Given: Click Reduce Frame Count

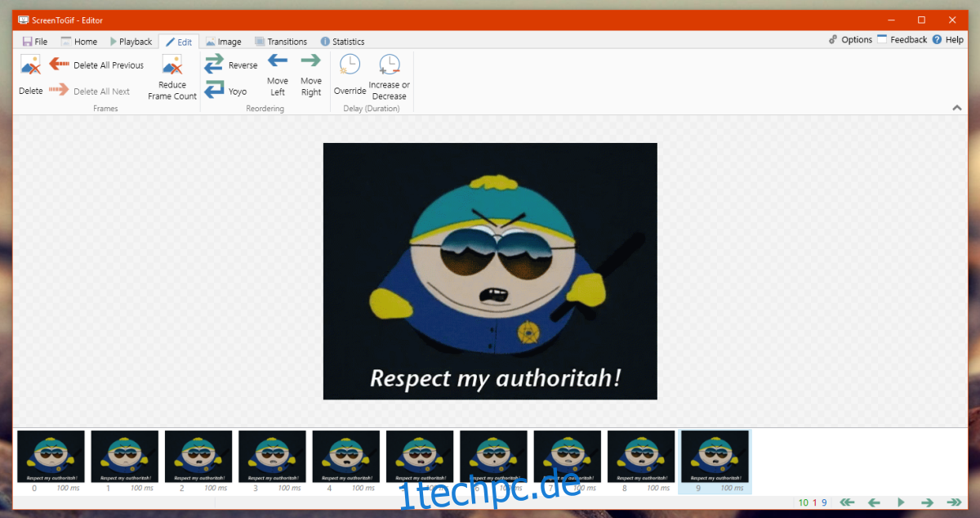Looking at the screenshot, I should [172, 78].
